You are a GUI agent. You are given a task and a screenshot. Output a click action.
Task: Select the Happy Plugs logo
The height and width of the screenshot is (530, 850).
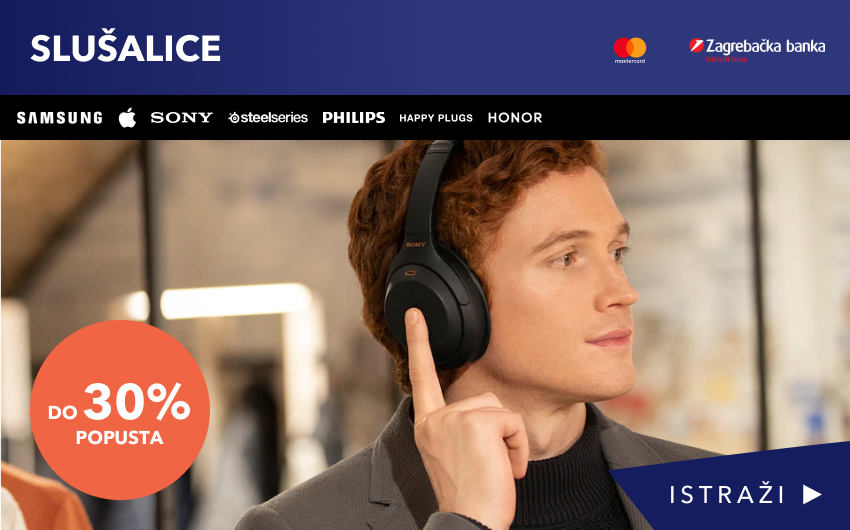tap(436, 118)
